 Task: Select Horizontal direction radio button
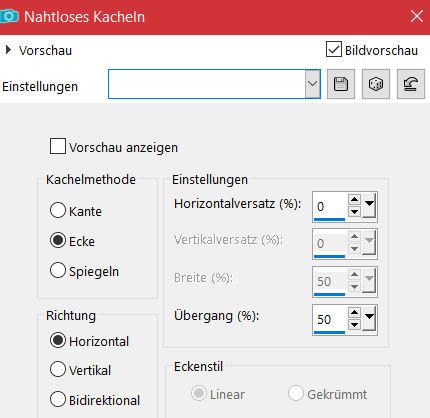pyautogui.click(x=58, y=340)
